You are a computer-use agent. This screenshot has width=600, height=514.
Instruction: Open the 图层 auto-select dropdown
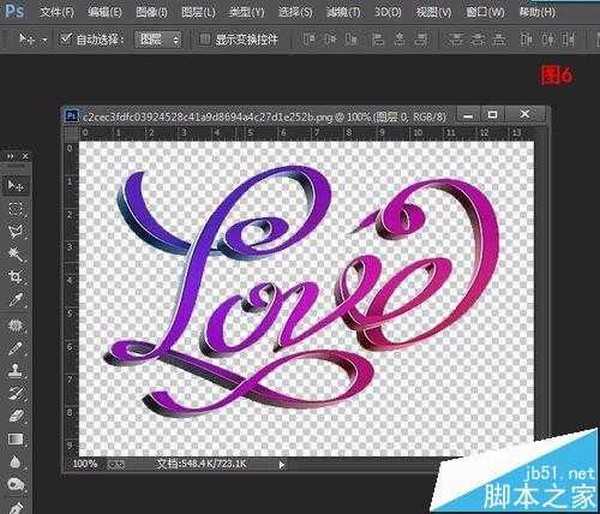[159, 39]
